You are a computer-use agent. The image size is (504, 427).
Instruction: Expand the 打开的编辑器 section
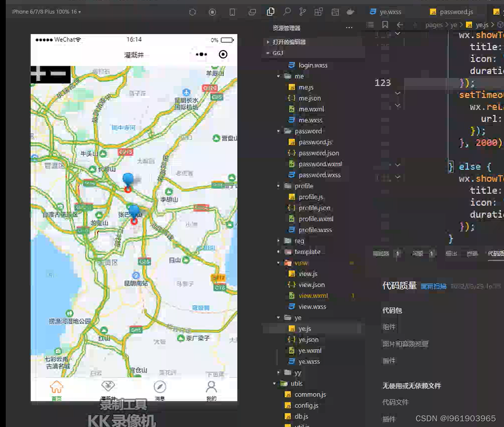[x=289, y=42]
